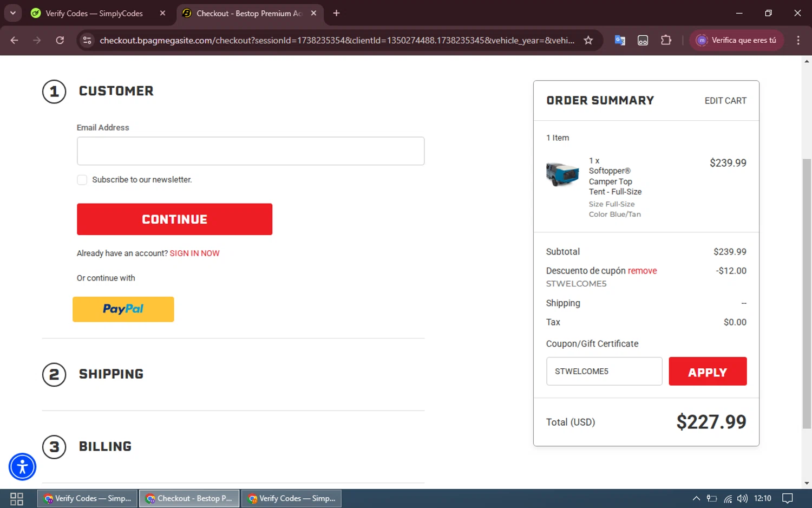The width and height of the screenshot is (812, 508).
Task: Reload the checkout page
Action: (60, 40)
